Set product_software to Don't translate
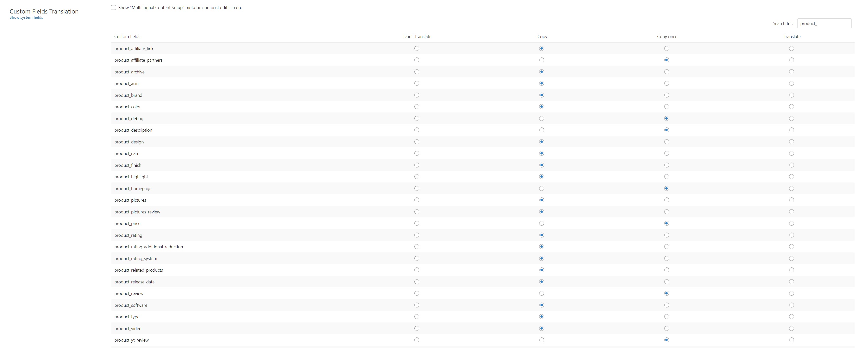868x348 pixels. [x=417, y=305]
